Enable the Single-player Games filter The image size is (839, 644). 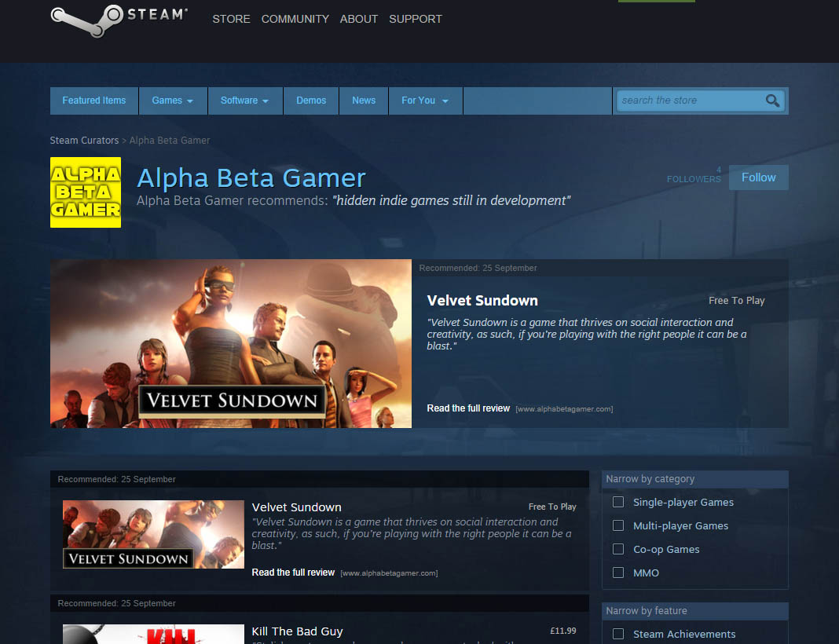click(x=618, y=502)
